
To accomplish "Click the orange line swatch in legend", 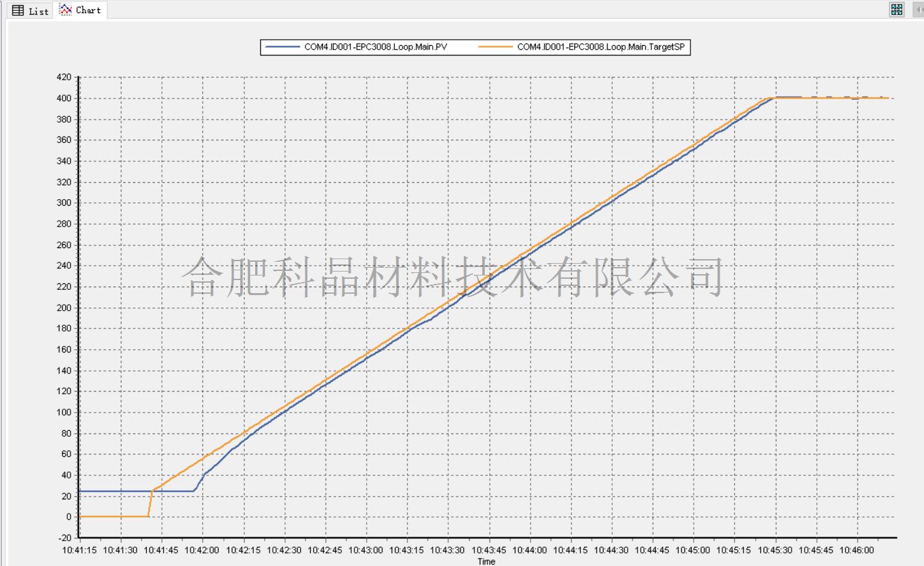I will pyautogui.click(x=495, y=47).
